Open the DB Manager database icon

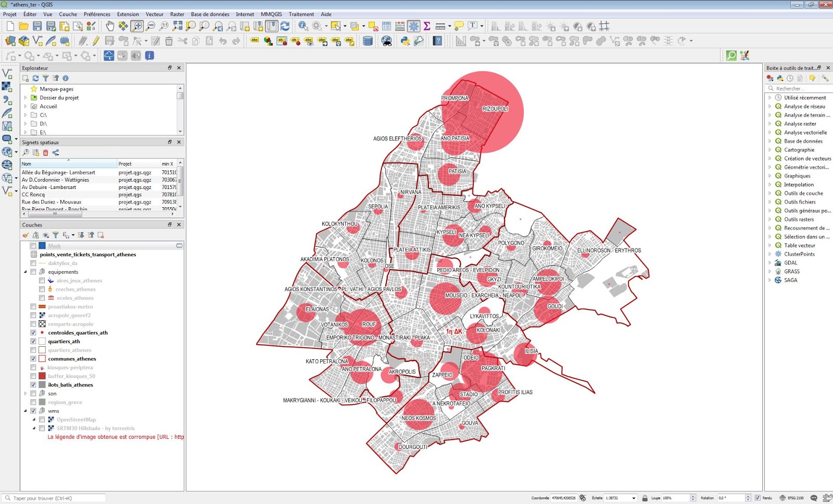pyautogui.click(x=368, y=41)
